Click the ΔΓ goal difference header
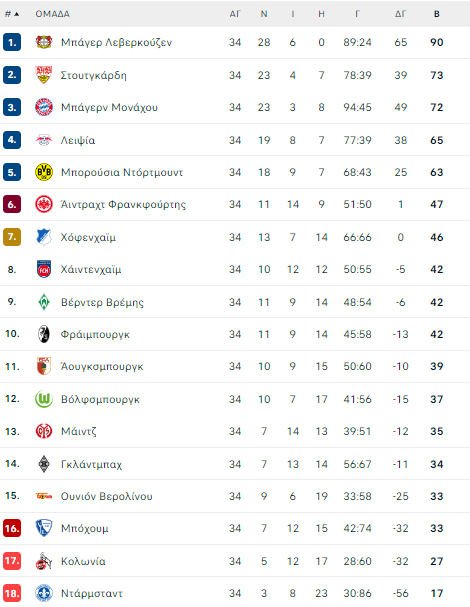This screenshot has height=607, width=470. pos(400,14)
